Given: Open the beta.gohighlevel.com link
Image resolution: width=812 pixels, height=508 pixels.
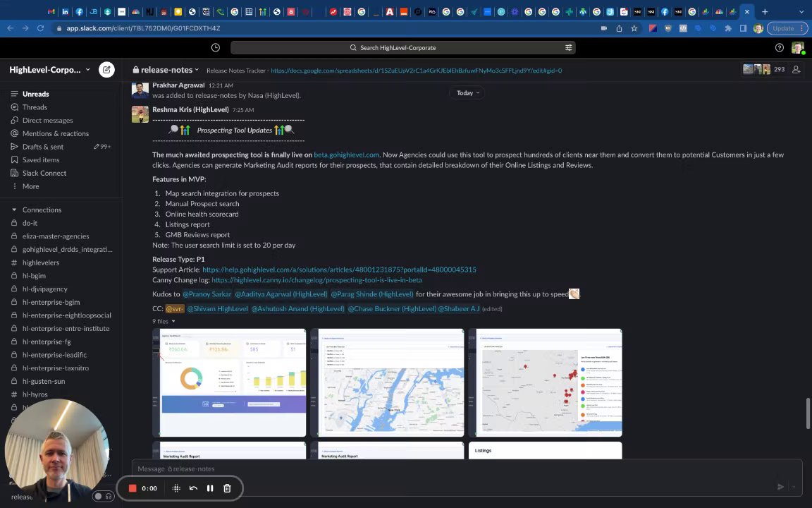Looking at the screenshot, I should pos(347,155).
